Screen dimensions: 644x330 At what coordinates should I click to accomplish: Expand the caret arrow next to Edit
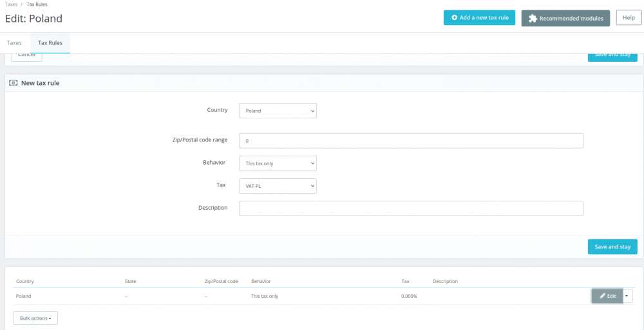(628, 296)
